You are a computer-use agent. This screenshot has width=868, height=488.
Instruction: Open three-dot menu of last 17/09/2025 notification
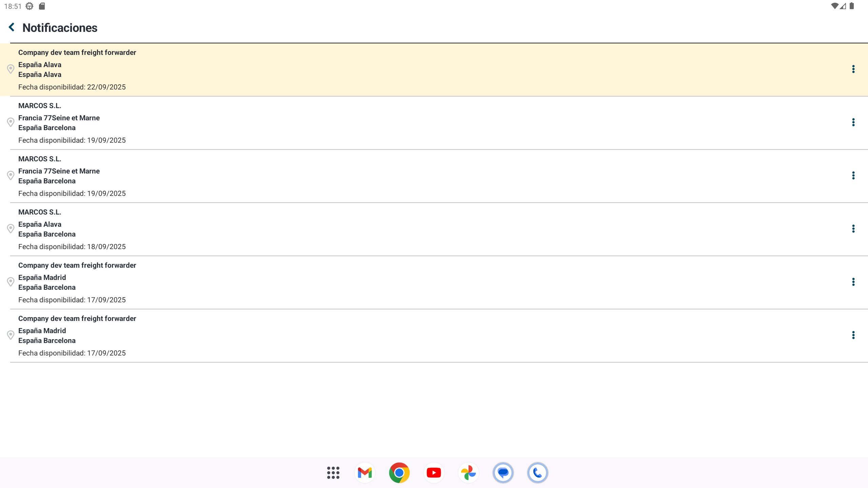tap(853, 335)
